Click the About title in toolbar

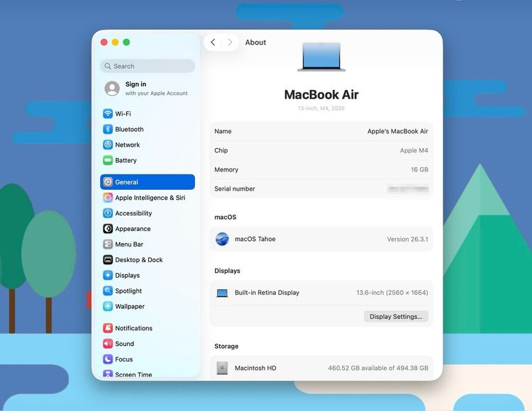coord(255,43)
